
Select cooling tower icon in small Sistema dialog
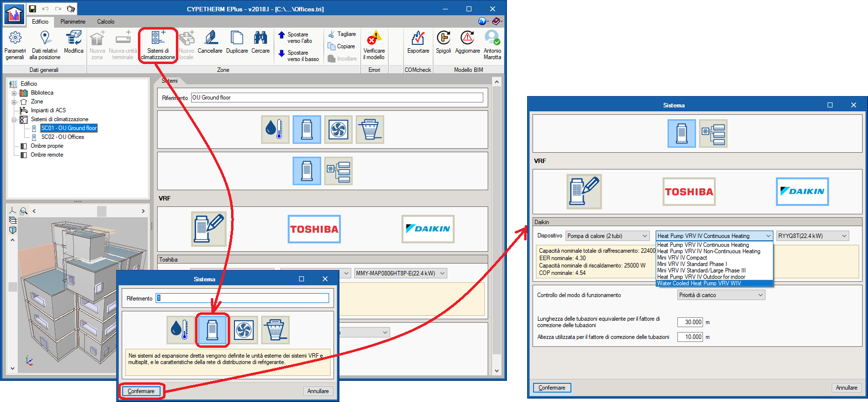[275, 330]
